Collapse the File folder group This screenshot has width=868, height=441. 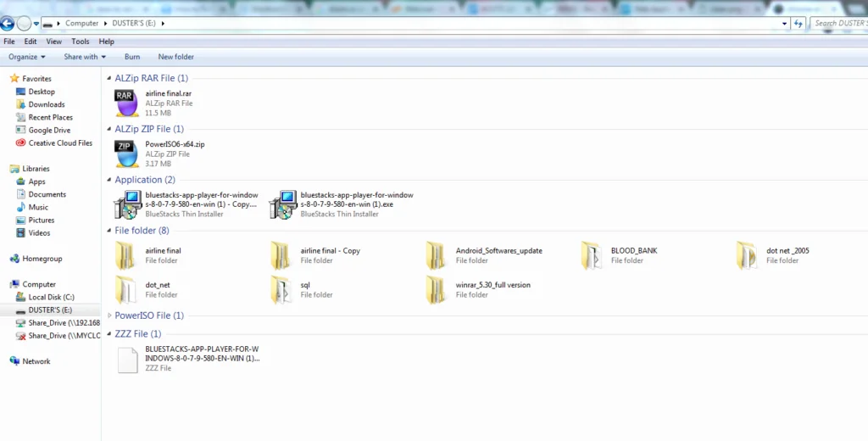(109, 231)
